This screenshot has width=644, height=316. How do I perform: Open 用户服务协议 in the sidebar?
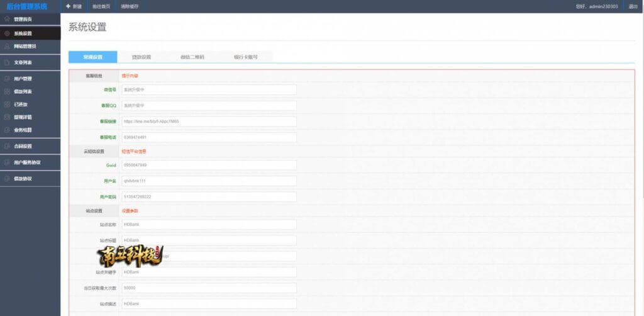pyautogui.click(x=27, y=162)
